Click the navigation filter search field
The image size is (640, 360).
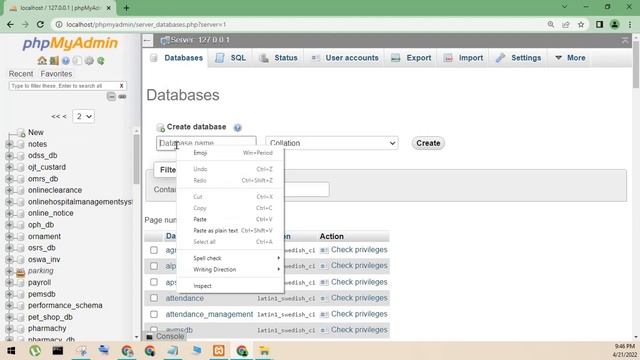tap(63, 86)
